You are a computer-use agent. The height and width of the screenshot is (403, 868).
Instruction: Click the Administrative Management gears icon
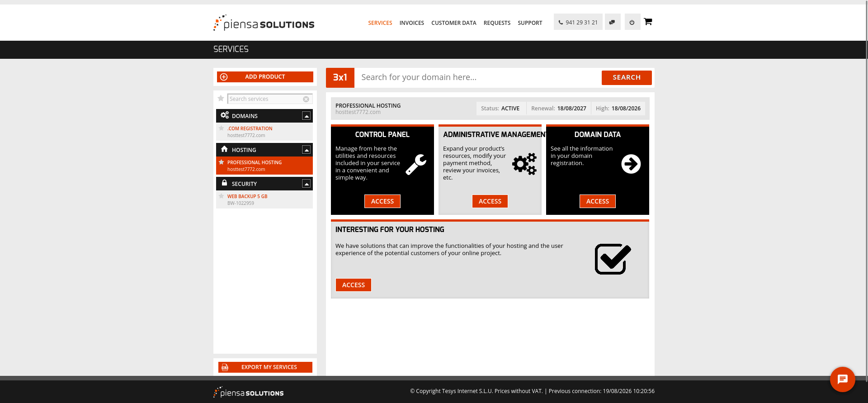pos(524,164)
